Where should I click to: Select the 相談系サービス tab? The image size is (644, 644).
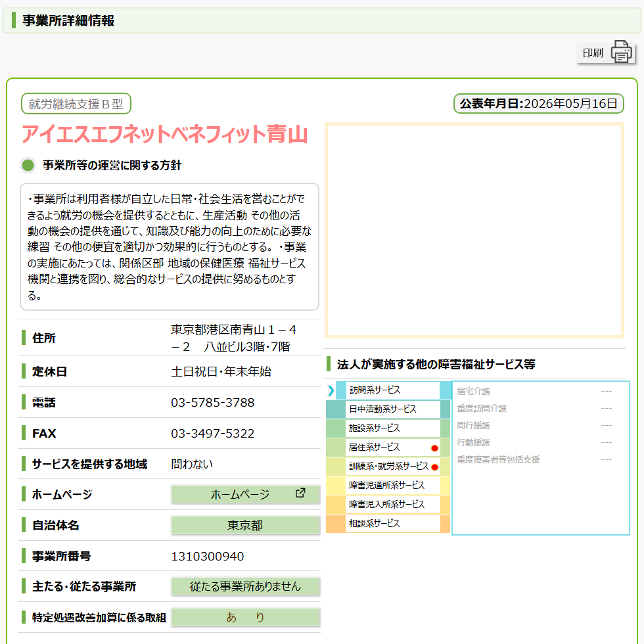(x=388, y=523)
